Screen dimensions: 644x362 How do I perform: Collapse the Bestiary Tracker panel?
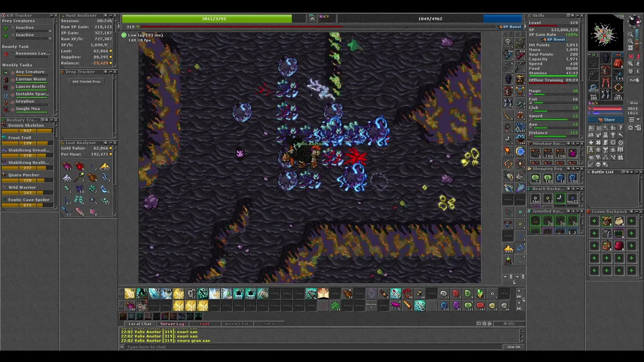click(51, 120)
